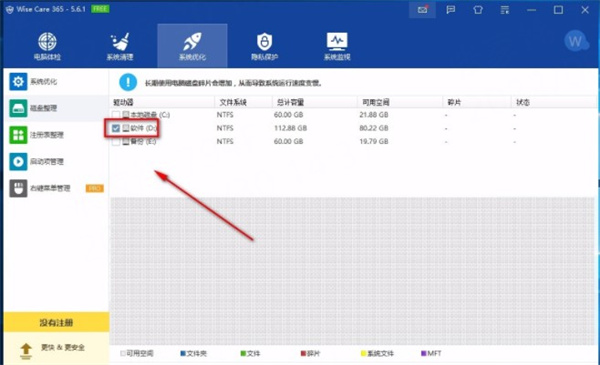The width and height of the screenshot is (600, 365).
Task: Select the disk icon for 磁盘整理 in sidebar
Action: [18, 108]
